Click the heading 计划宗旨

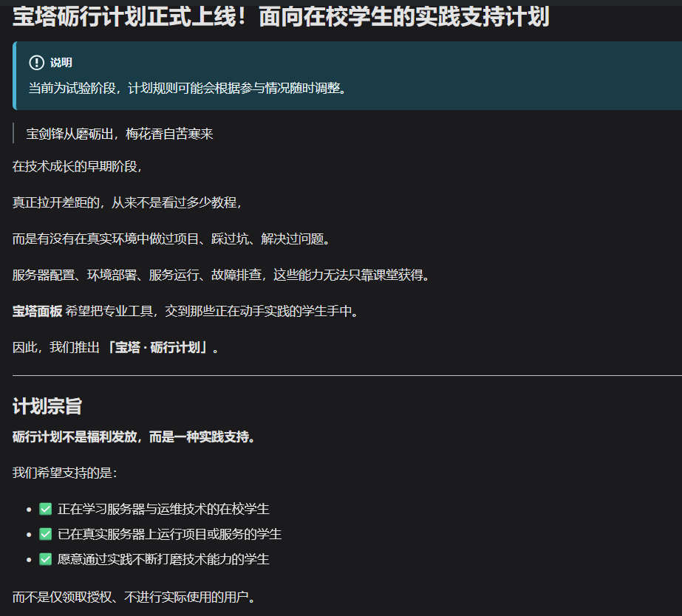pyautogui.click(x=47, y=406)
